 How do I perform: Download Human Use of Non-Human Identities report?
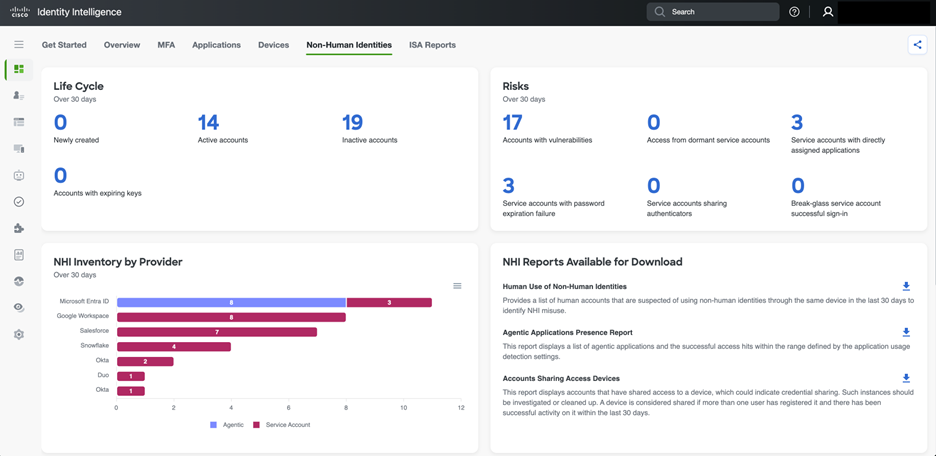click(906, 287)
